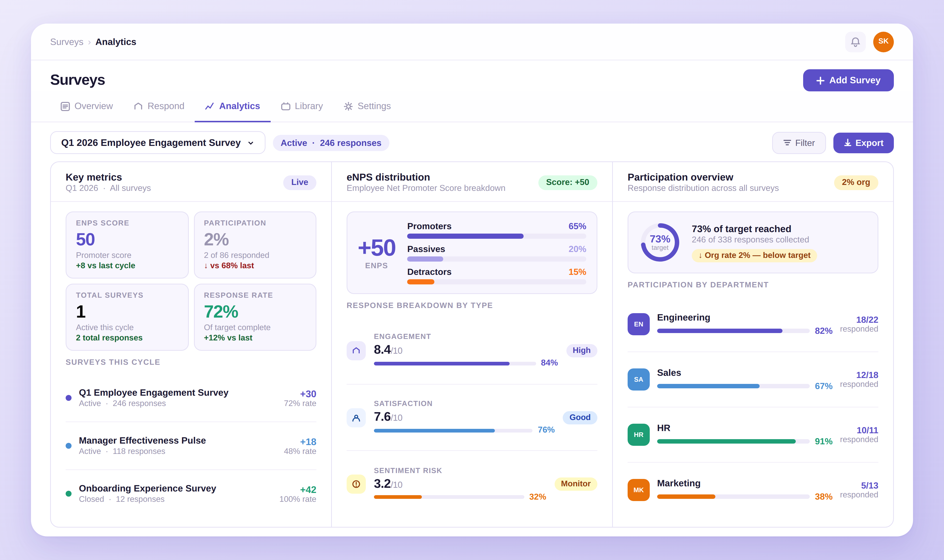Select the Engineering EN department badge
This screenshot has height=560, width=944.
point(638,324)
